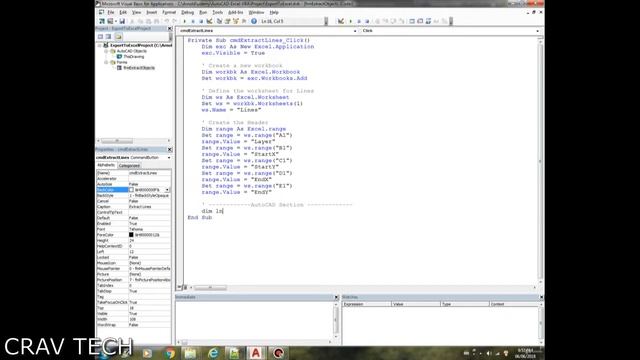Open Watch Window from Debug toolbar
This screenshot has width=640, height=360.
428,21
